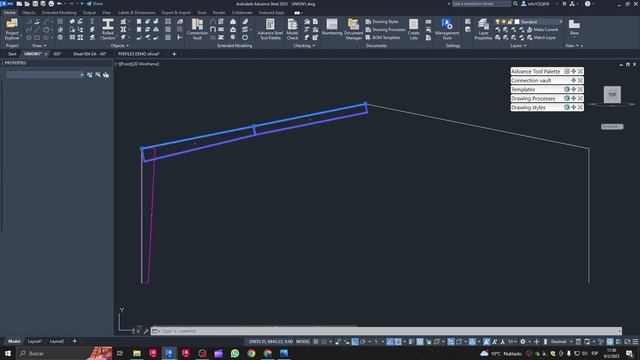Open Layer Properties

483,29
